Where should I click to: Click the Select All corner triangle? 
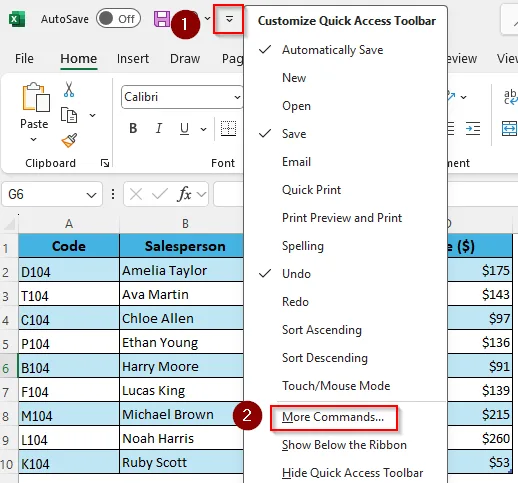coord(9,224)
